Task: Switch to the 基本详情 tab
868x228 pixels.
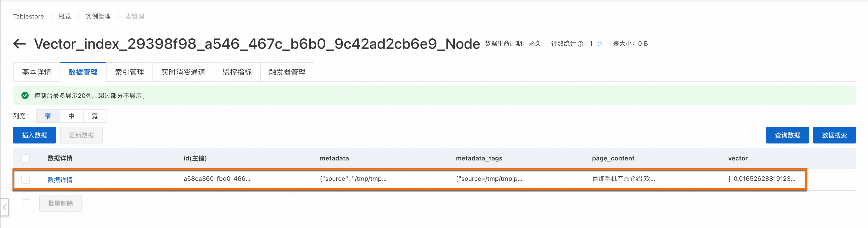Action: [x=36, y=72]
